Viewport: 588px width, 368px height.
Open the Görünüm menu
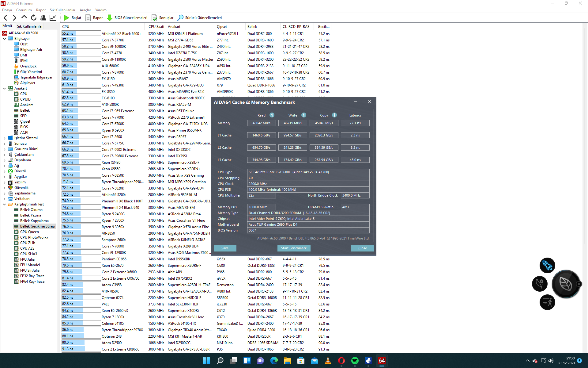[x=24, y=10]
